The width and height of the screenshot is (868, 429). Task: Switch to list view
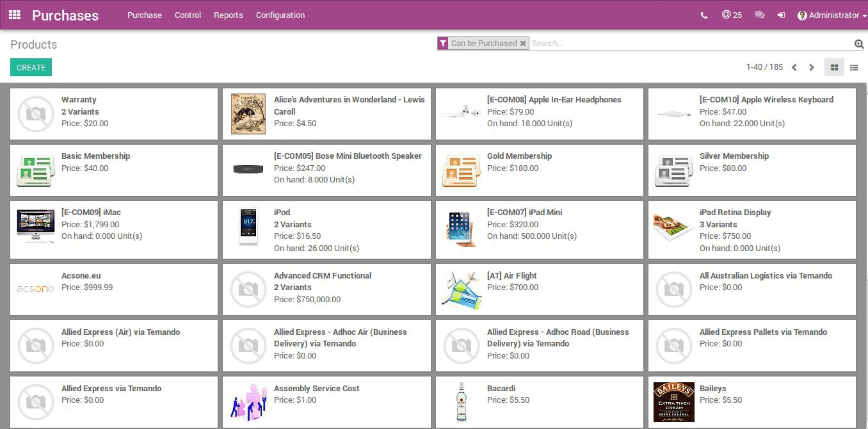854,67
